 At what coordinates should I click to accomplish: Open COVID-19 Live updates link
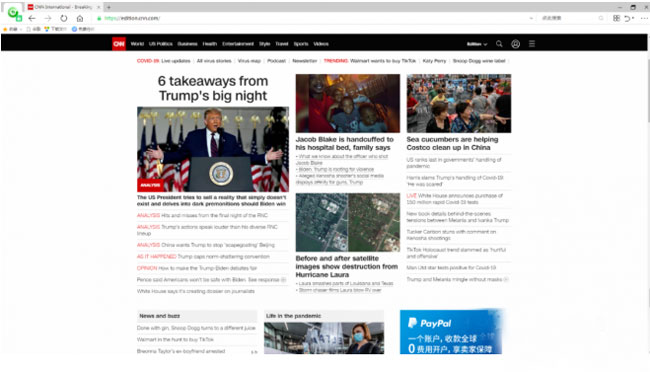point(176,61)
